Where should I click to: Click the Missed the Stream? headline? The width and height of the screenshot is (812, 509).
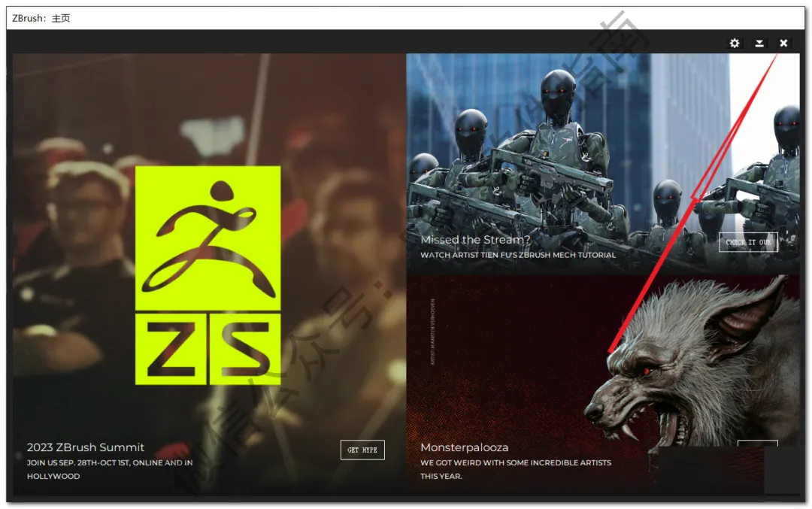(x=475, y=240)
